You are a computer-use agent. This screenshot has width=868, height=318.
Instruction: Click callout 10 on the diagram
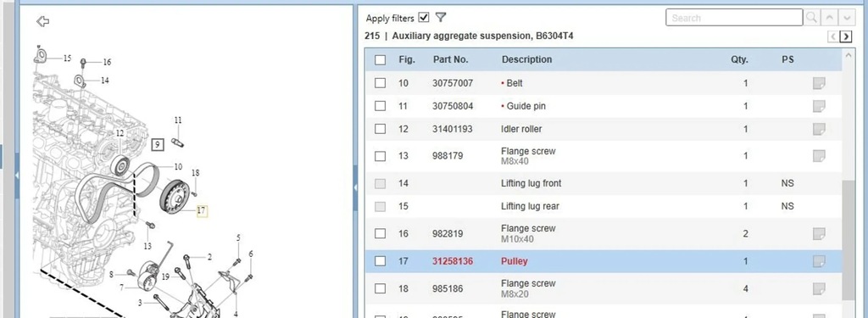coord(178,167)
